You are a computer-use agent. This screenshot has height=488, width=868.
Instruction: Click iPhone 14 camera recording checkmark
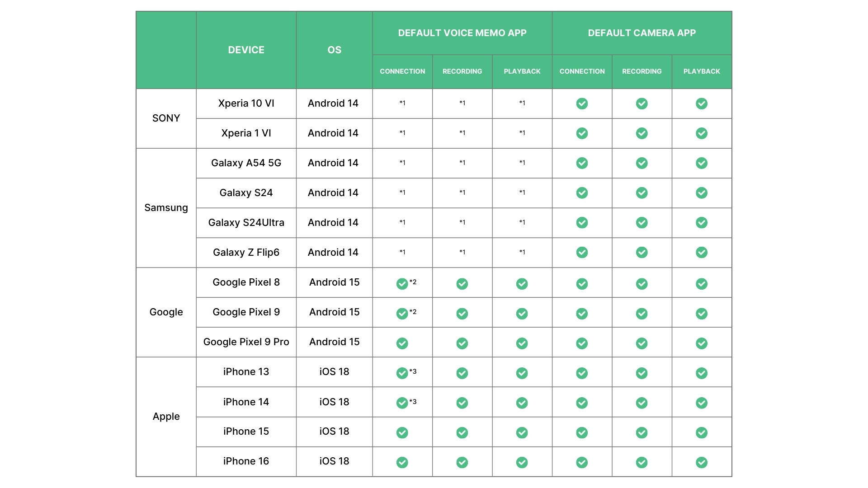642,403
